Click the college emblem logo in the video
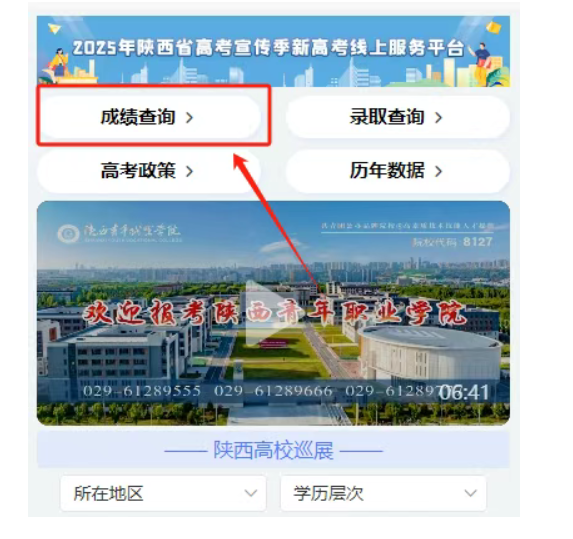573x539 pixels. (68, 234)
